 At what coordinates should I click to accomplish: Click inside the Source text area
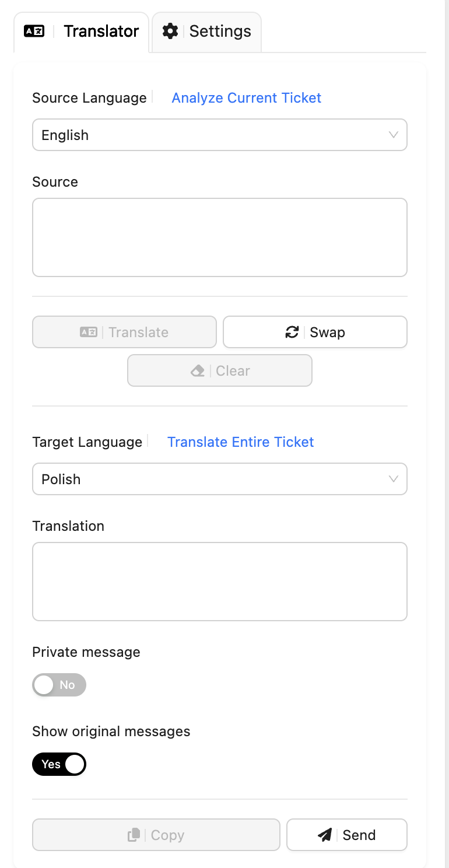[220, 237]
